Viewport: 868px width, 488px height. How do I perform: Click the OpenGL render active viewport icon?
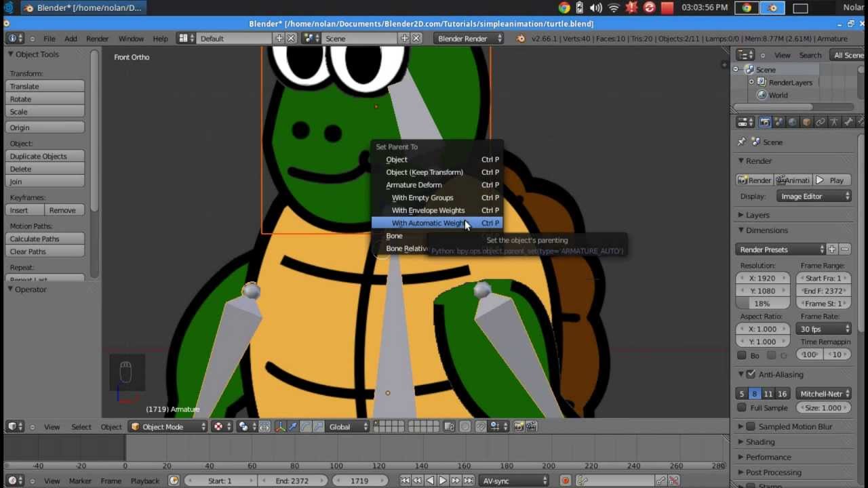(x=519, y=426)
